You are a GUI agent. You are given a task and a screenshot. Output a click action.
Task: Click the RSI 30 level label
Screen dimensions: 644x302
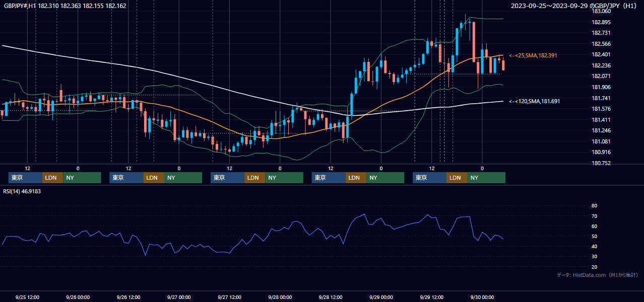594,257
